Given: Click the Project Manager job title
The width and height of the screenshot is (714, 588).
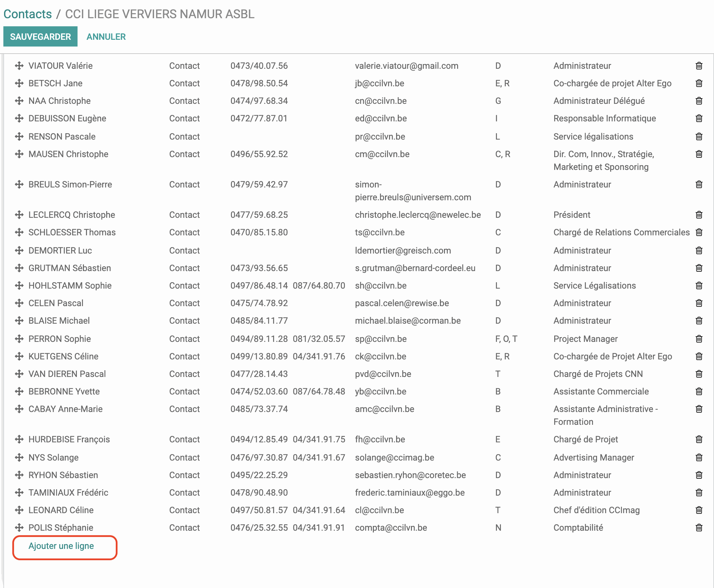Looking at the screenshot, I should coord(586,339).
